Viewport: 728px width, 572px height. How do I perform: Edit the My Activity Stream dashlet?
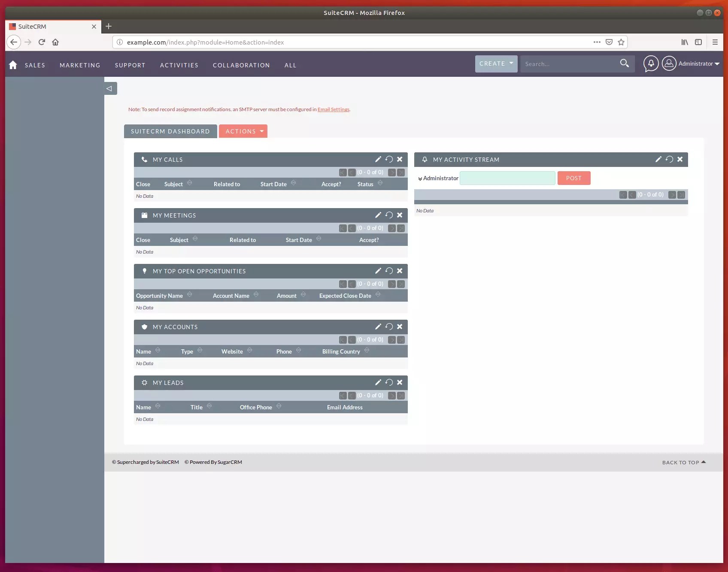(658, 159)
